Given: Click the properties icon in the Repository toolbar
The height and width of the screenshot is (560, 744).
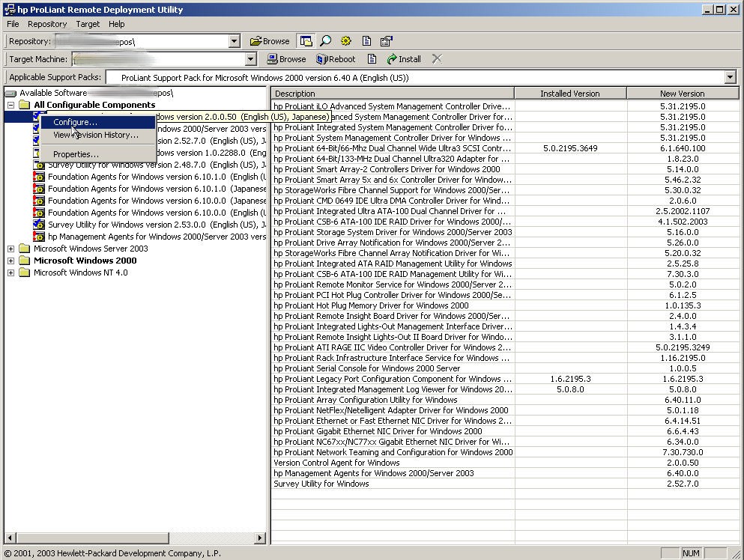Looking at the screenshot, I should 386,41.
